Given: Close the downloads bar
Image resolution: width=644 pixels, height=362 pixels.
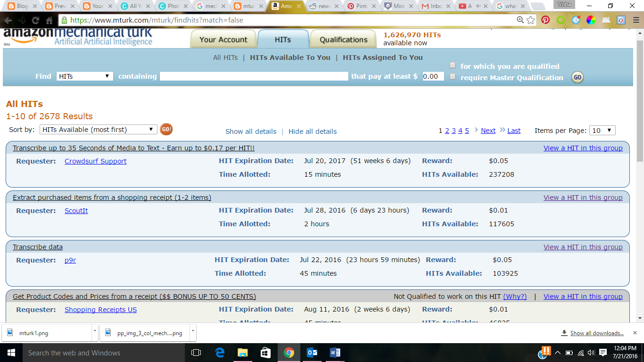Looking at the screenshot, I should click(x=635, y=332).
